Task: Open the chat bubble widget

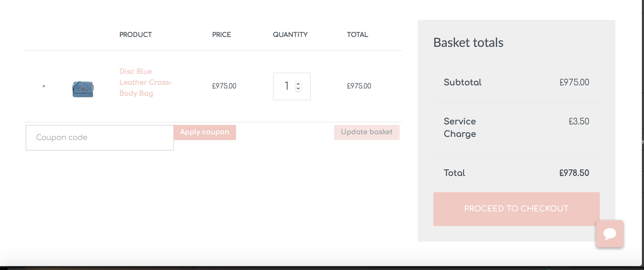Action: coord(610,234)
